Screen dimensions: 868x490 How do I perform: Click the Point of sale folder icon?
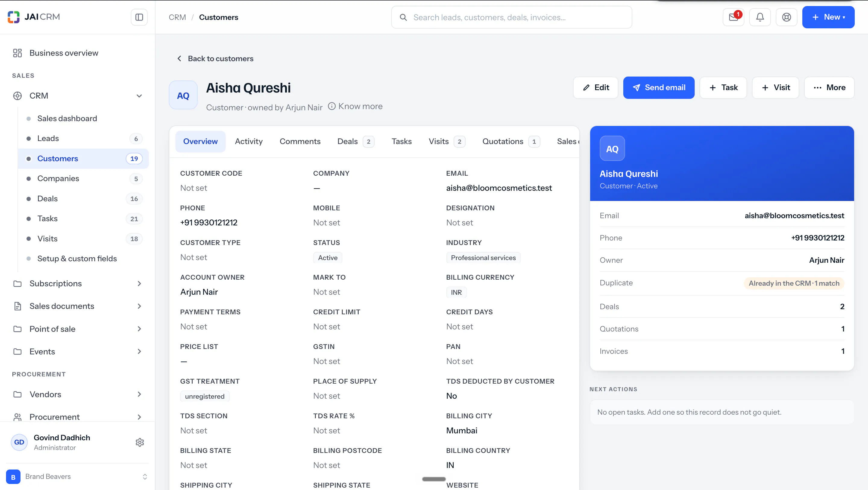[x=17, y=329]
